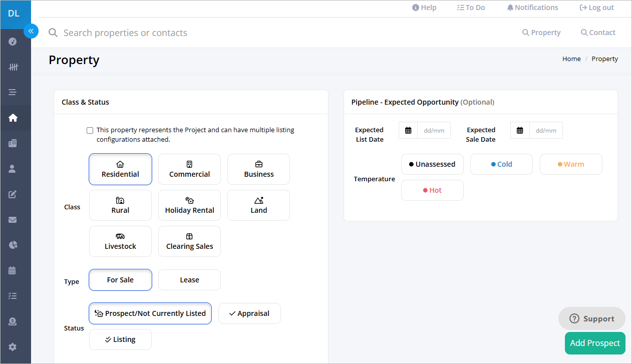Switch search to Property
This screenshot has height=364, width=632.
[541, 33]
